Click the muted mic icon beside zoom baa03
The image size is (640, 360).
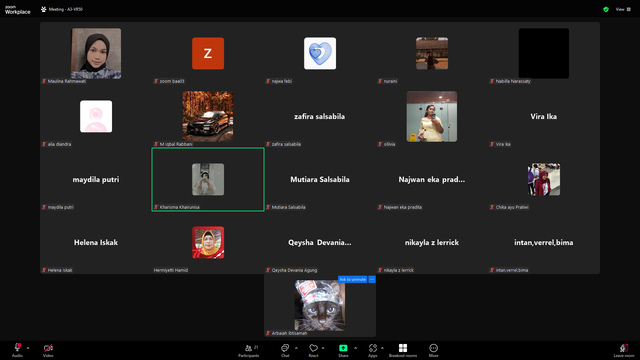pos(156,81)
